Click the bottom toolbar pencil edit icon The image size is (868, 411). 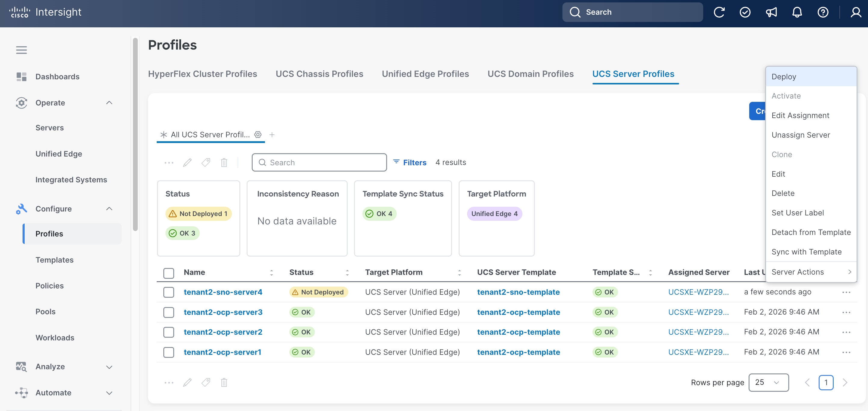[x=187, y=382]
